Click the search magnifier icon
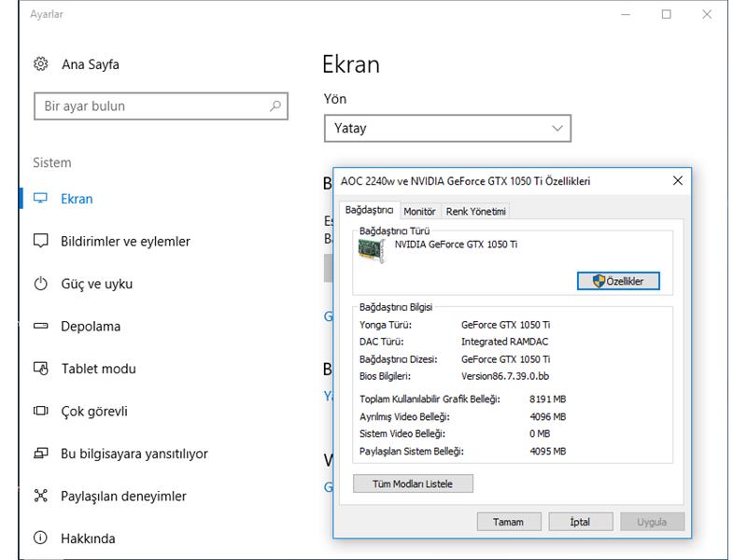The image size is (747, 560). 275,106
